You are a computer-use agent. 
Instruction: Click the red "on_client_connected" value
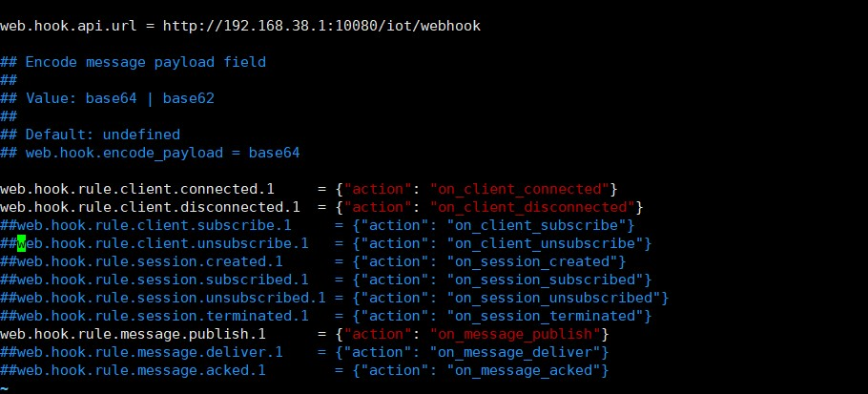point(520,189)
